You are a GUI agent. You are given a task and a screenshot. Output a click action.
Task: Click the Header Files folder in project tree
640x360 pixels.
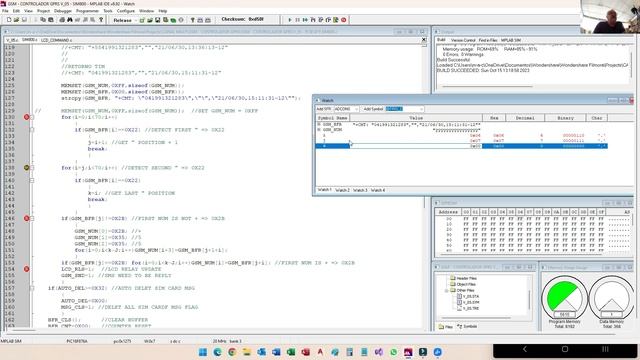pos(463,278)
